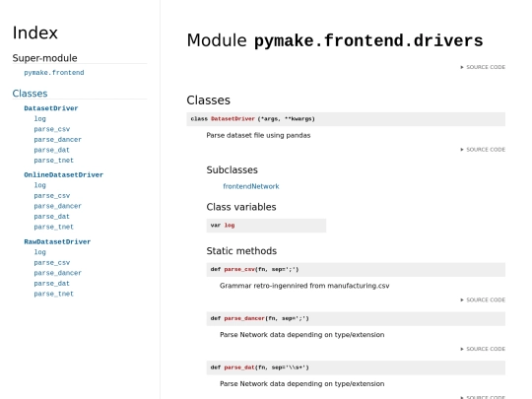This screenshot has height=399, width=532.
Task: Go to DatasetDriver class in index
Action: (x=51, y=108)
